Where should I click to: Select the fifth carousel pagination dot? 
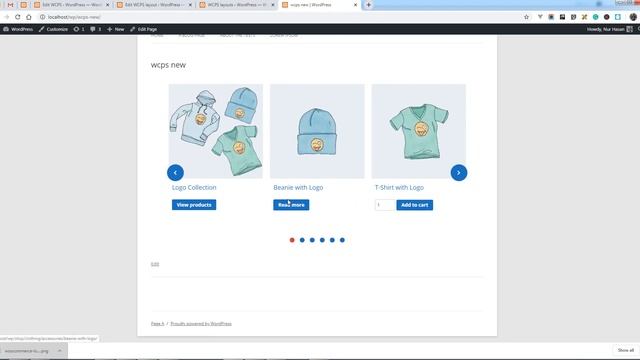coord(332,240)
